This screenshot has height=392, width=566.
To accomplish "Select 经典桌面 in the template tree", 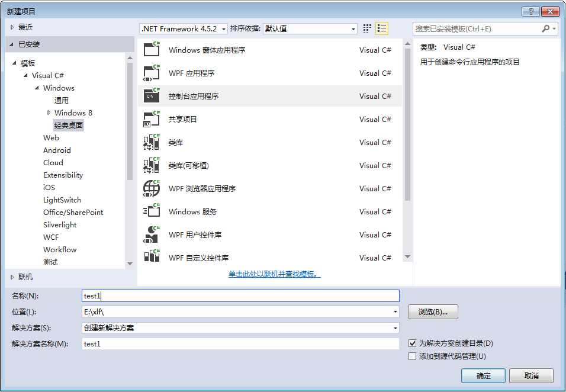I will [69, 126].
